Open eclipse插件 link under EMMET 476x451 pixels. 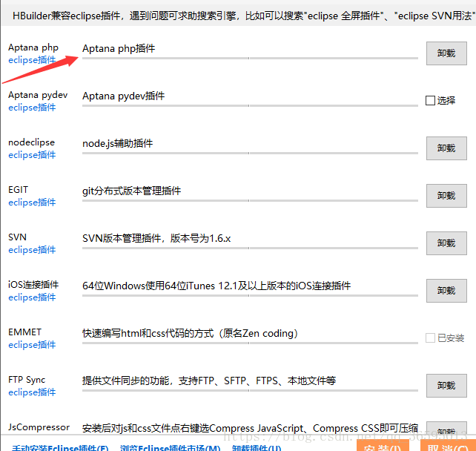pos(32,345)
